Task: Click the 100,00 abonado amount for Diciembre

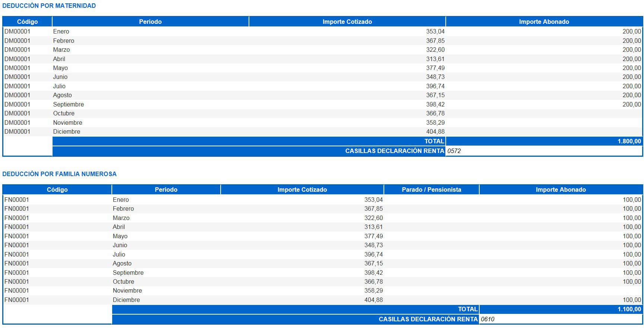Action: point(631,300)
